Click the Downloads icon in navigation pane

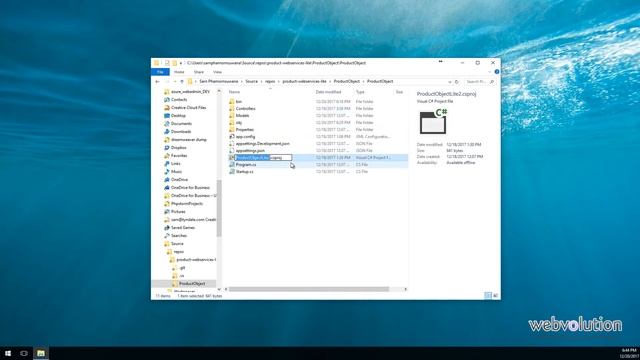tap(167, 131)
